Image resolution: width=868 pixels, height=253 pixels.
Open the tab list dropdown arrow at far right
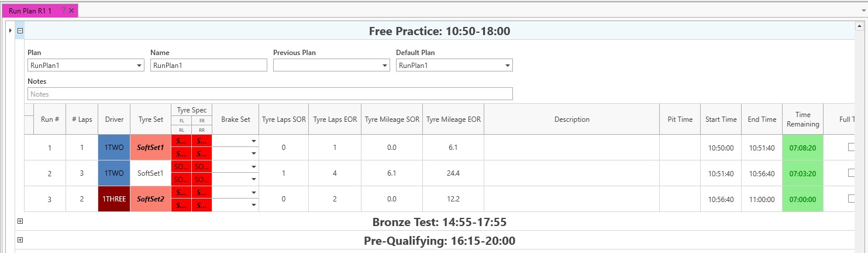(862, 11)
